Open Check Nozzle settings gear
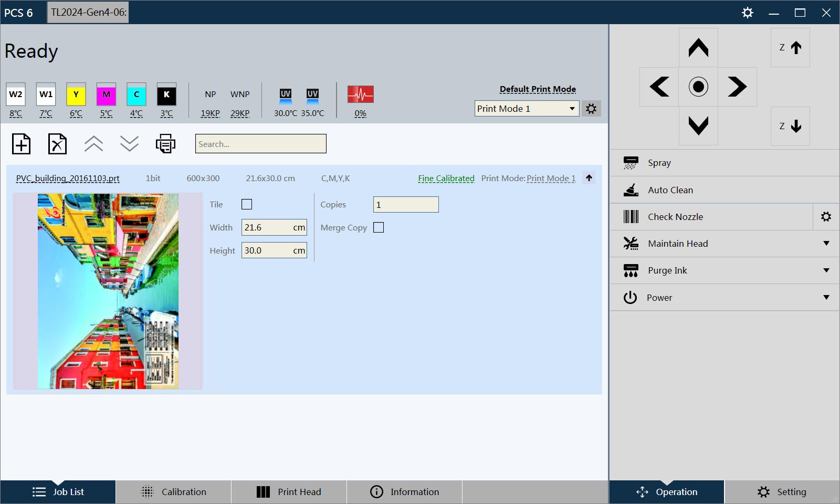This screenshot has height=504, width=840. (826, 217)
